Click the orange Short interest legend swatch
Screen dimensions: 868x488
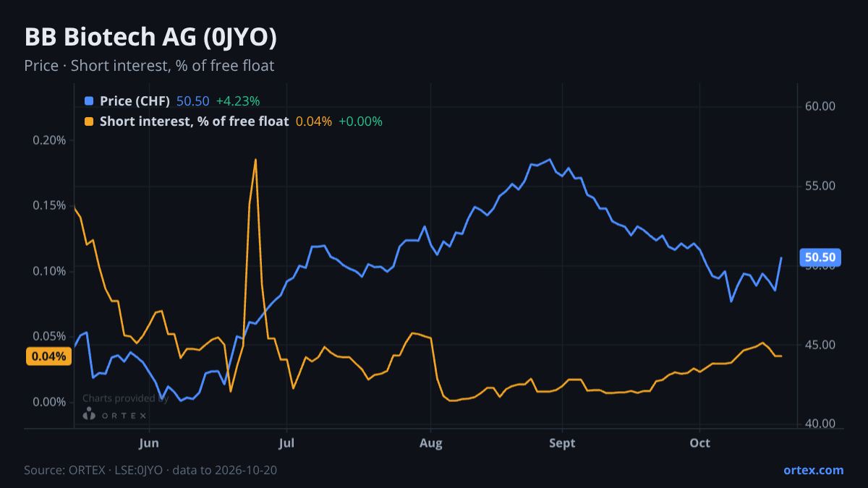[89, 121]
